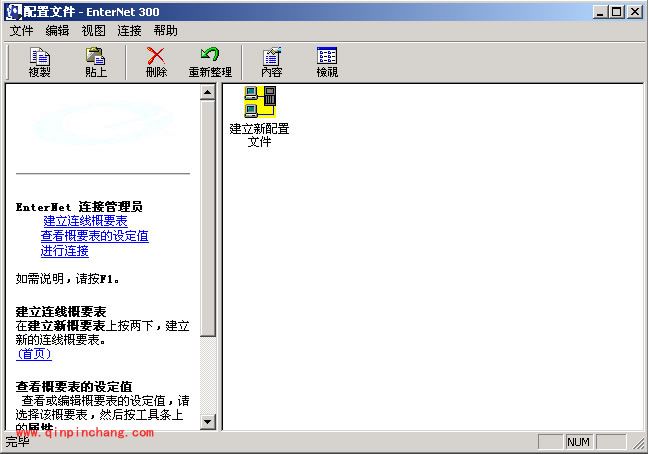
Task: Click the window resize grip in the bottom corner
Action: pos(638,444)
